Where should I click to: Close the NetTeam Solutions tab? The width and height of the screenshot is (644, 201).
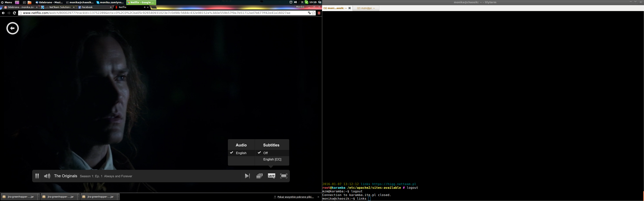(74, 7)
